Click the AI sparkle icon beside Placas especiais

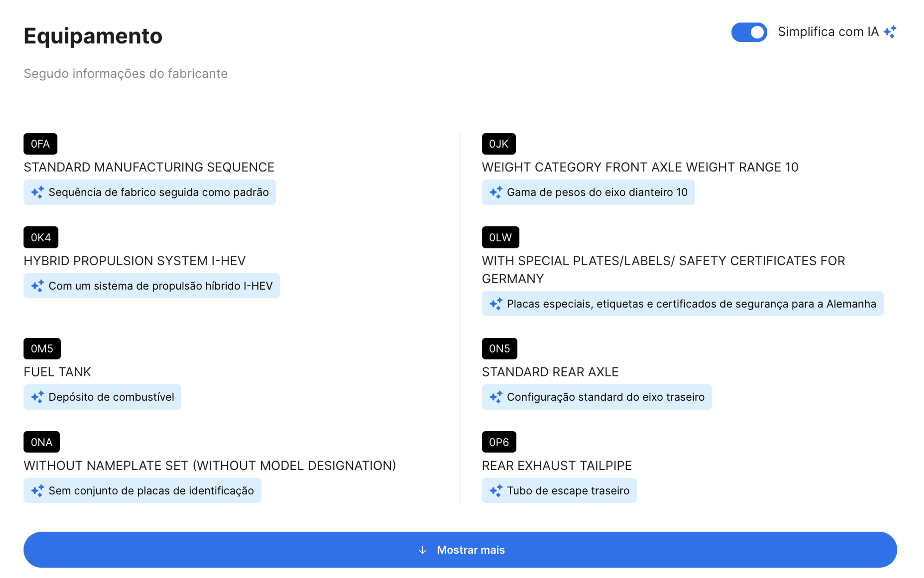(496, 304)
